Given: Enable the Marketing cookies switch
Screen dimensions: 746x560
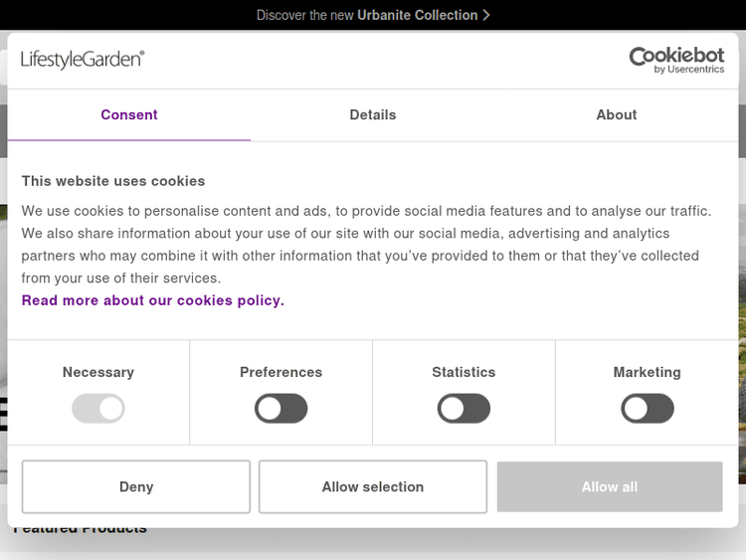Looking at the screenshot, I should pos(648,409).
